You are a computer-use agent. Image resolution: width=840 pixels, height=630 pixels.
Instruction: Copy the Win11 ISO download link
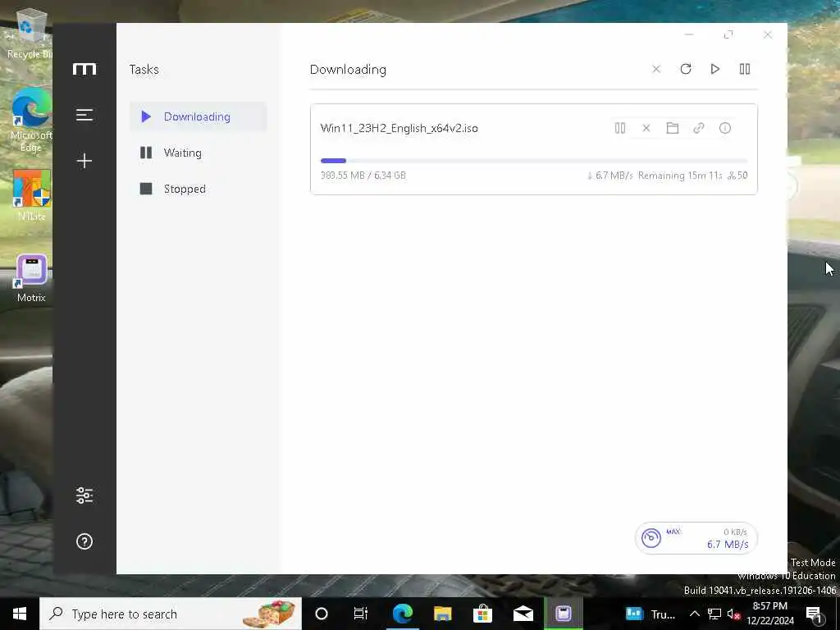click(699, 128)
